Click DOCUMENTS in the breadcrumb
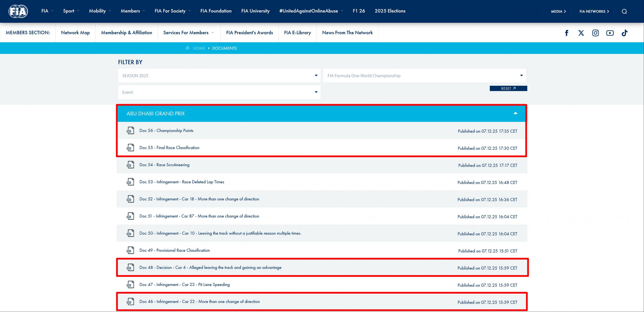The height and width of the screenshot is (312, 644). [x=224, y=48]
